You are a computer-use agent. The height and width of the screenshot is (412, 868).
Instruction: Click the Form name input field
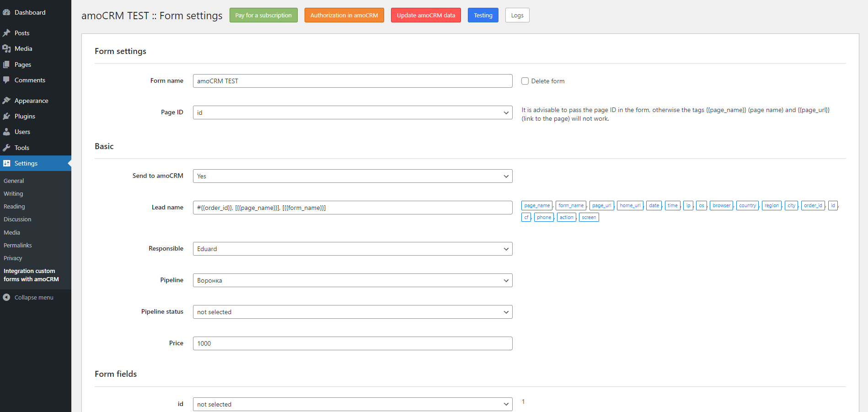pyautogui.click(x=353, y=81)
